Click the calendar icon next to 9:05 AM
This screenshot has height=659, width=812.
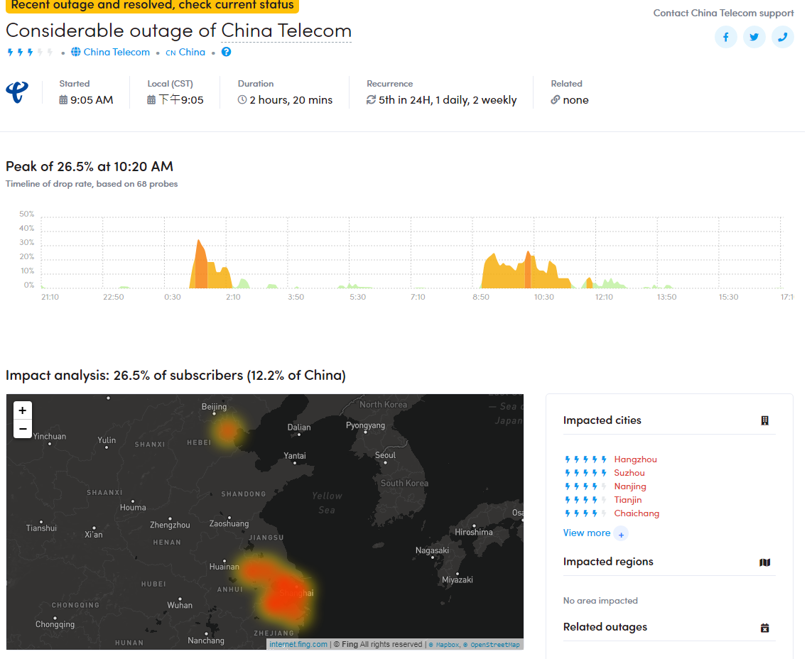[63, 100]
